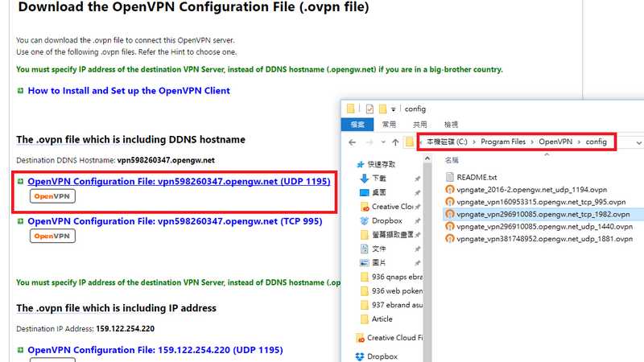Click the folder icon in the Explorer title bar

point(350,109)
